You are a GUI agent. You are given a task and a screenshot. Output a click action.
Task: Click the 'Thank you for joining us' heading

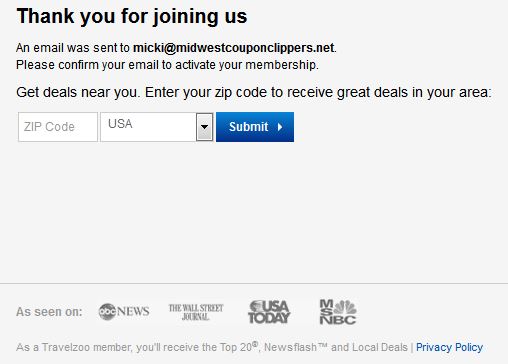132,16
